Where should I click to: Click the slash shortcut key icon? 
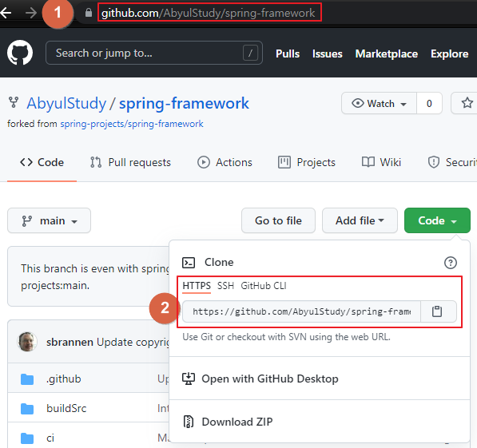pos(250,54)
